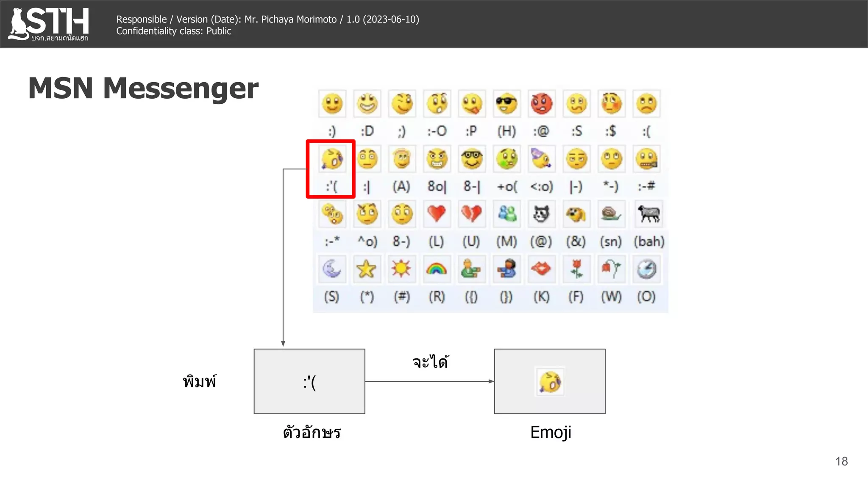Select the dog face (&) emoticon

(x=576, y=214)
